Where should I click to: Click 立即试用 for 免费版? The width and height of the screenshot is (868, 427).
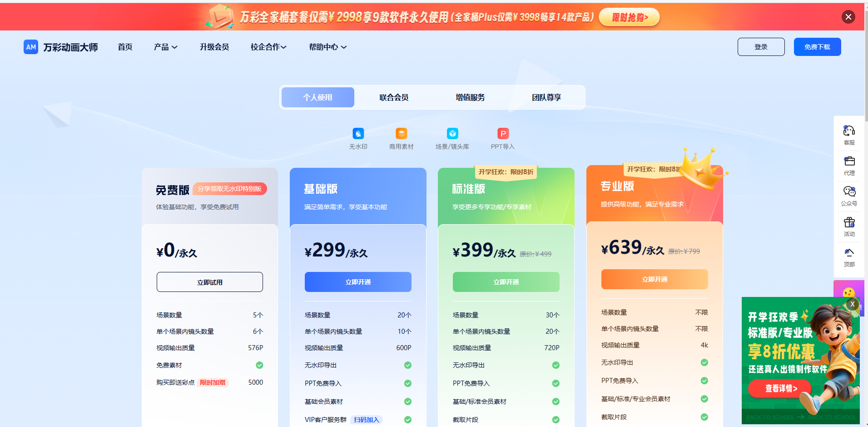coord(210,282)
